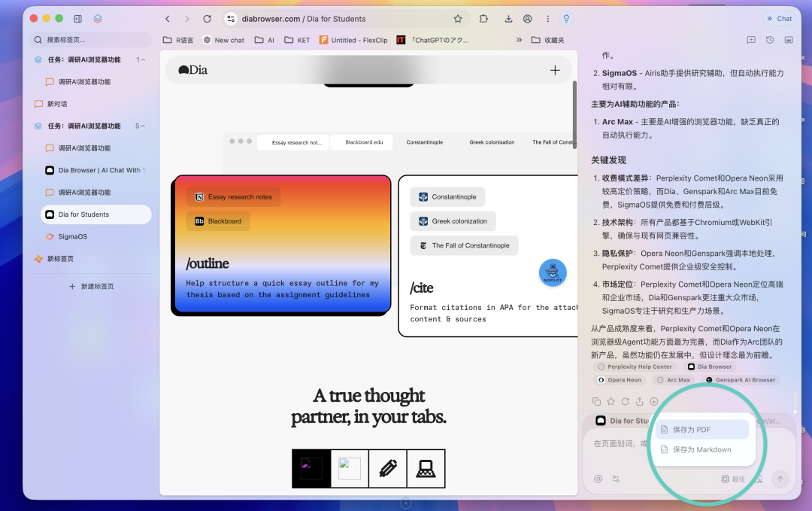Choose 保存为 PDF
Screen dimensions: 812x511
(x=702, y=430)
